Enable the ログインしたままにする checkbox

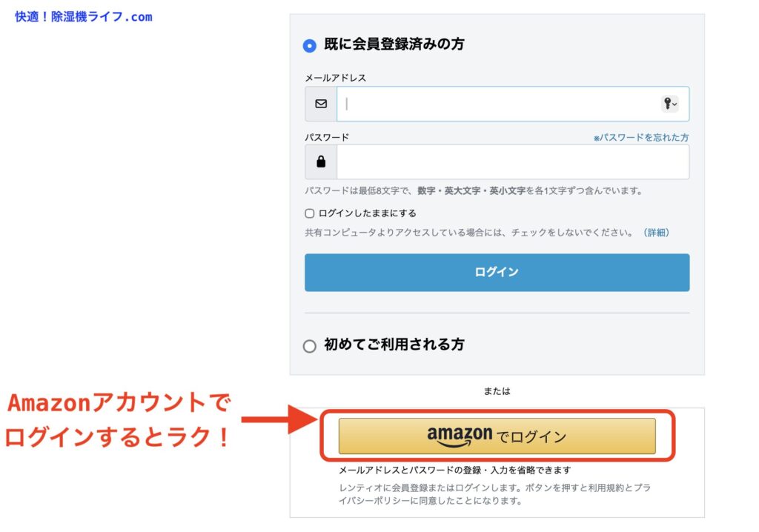click(x=310, y=213)
